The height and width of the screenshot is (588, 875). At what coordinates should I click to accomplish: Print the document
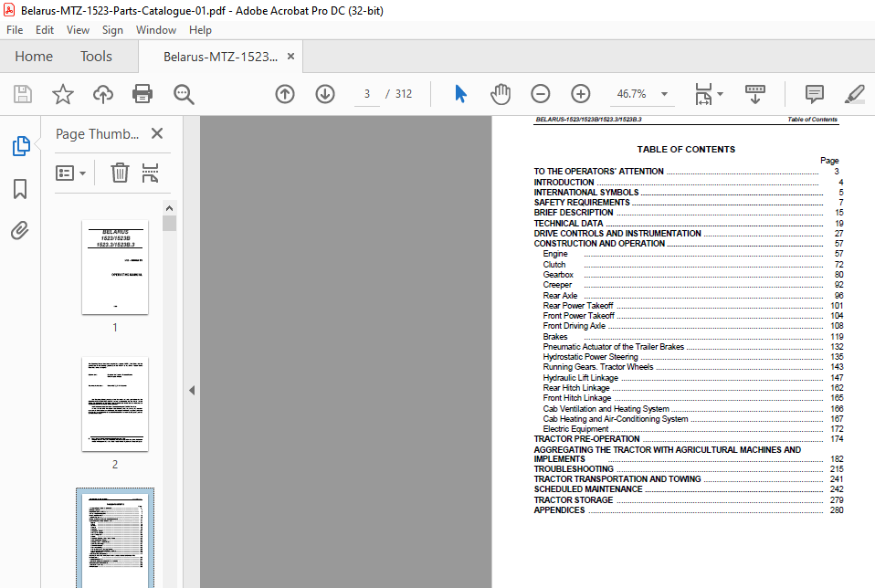tap(142, 94)
